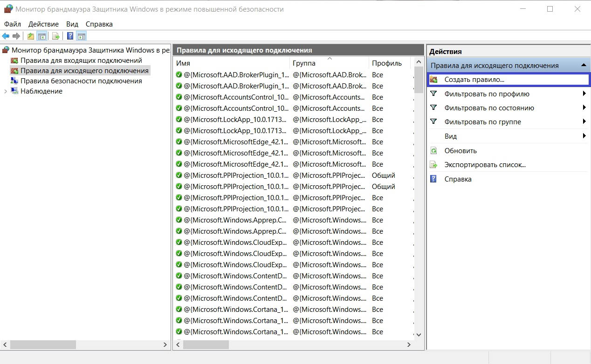Click the left arrow of tree pane horizontal scrollbar
The image size is (591, 364).
click(x=5, y=345)
